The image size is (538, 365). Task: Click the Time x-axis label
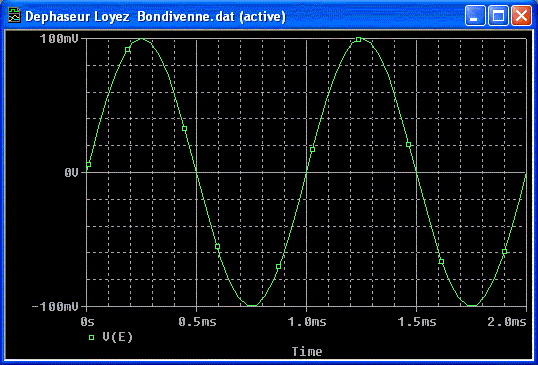307,352
